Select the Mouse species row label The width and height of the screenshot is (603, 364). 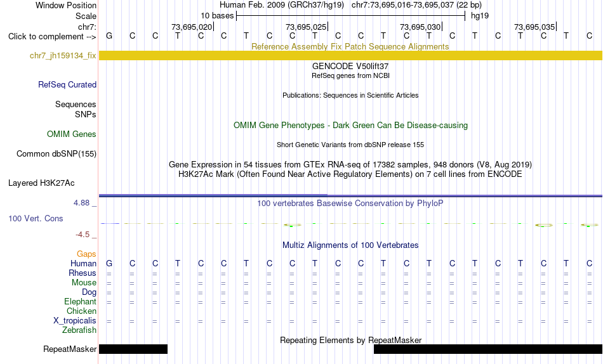click(84, 283)
